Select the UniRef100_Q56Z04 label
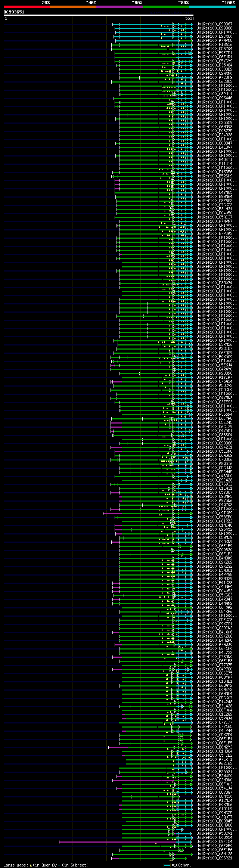This screenshot has height=868, width=239. 214,49
